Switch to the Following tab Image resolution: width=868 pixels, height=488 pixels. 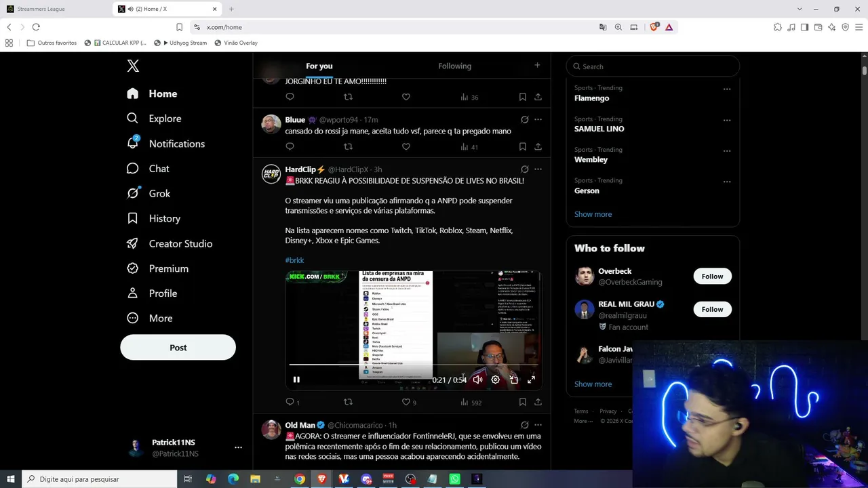(x=454, y=66)
